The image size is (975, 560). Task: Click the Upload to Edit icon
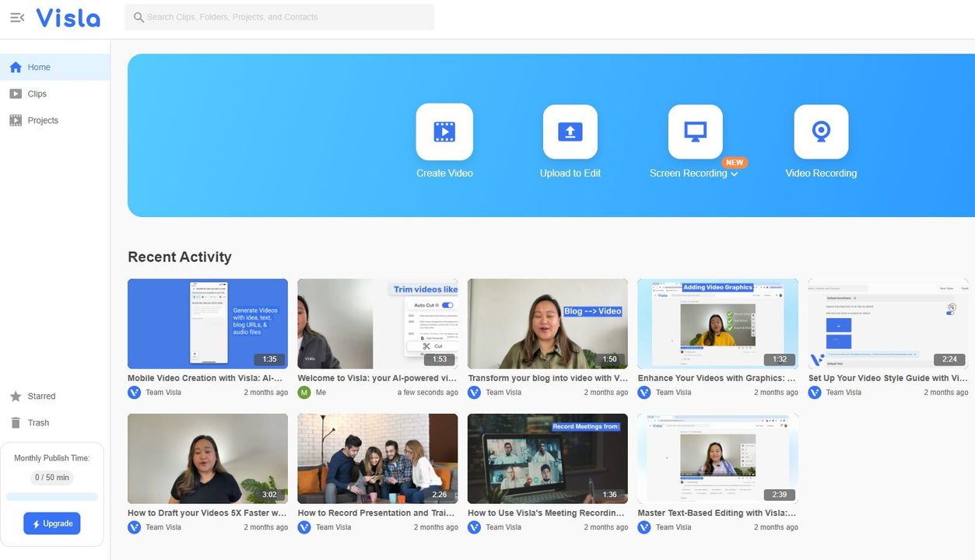[x=570, y=131]
